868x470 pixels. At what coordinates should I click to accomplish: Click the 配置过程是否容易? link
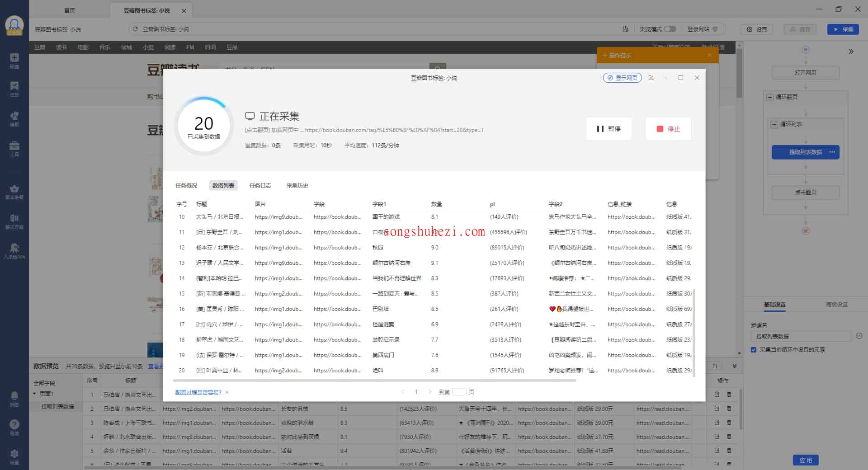pyautogui.click(x=198, y=392)
